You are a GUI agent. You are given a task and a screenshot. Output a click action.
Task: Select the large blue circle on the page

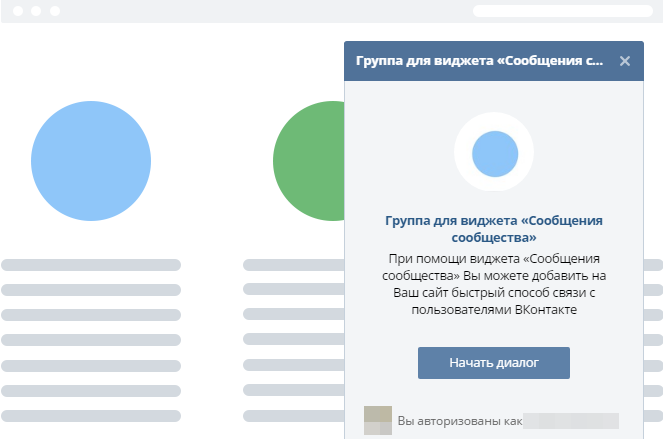[91, 161]
